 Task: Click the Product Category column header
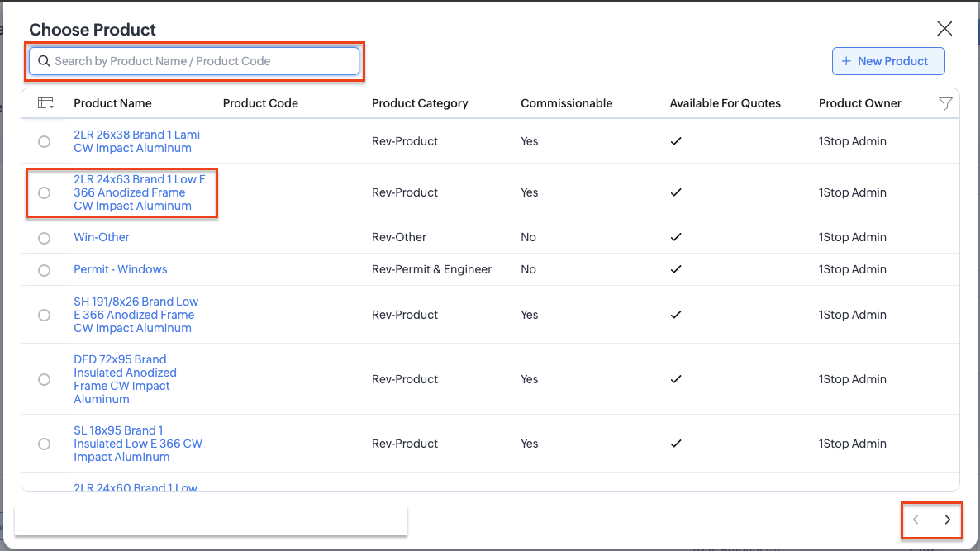pyautogui.click(x=420, y=103)
